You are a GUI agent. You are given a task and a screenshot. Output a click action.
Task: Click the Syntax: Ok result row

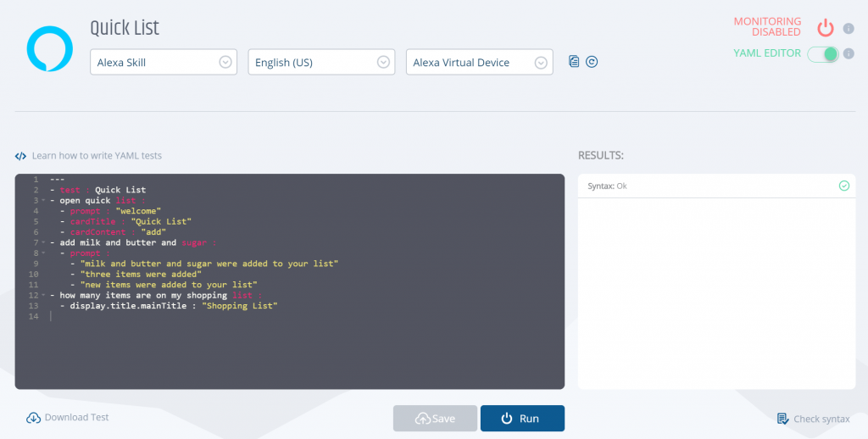click(716, 186)
